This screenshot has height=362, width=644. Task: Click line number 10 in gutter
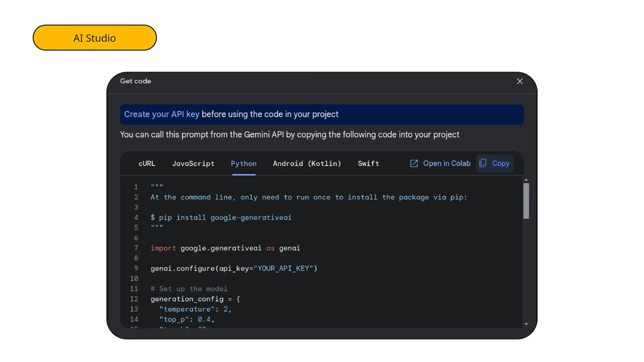tap(134, 278)
